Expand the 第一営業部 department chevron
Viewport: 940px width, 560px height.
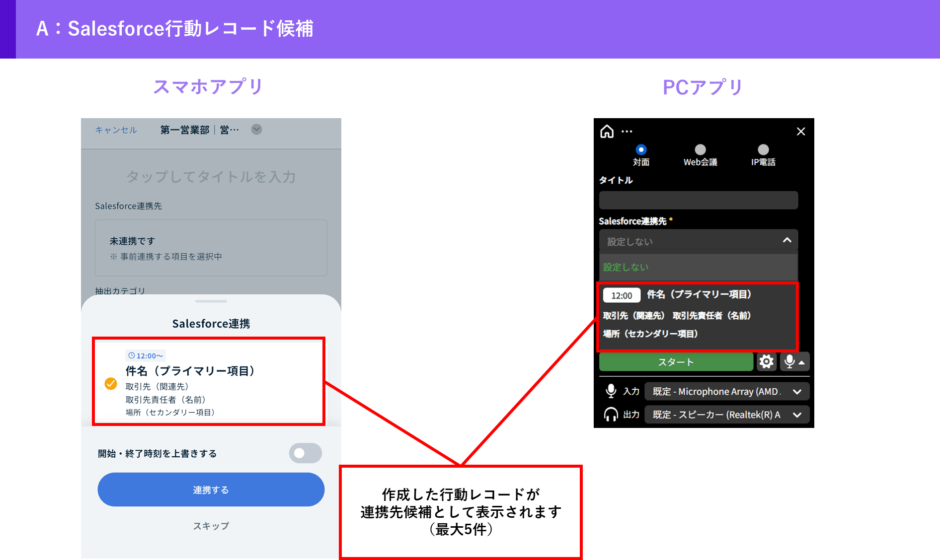256,130
